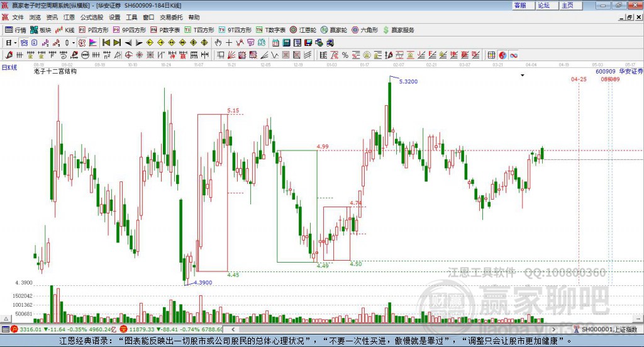Toggle the flag pennant icon
The width and height of the screenshot is (644, 347).
(93, 43)
